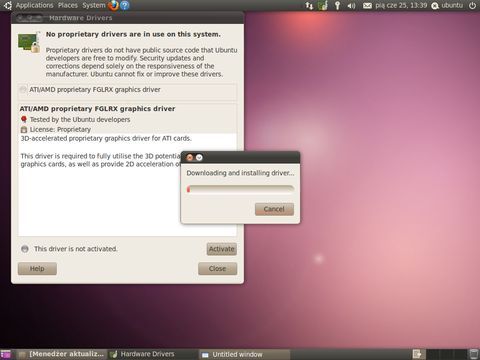Click 'No proprietary drivers are in use' heading
Screen dimensions: 480x360
(x=133, y=34)
